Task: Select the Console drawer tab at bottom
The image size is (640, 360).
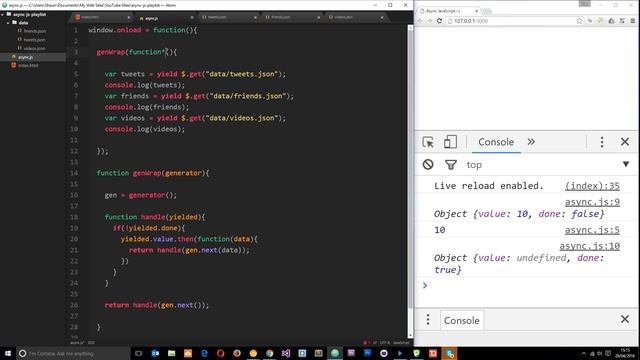Action: (x=462, y=320)
